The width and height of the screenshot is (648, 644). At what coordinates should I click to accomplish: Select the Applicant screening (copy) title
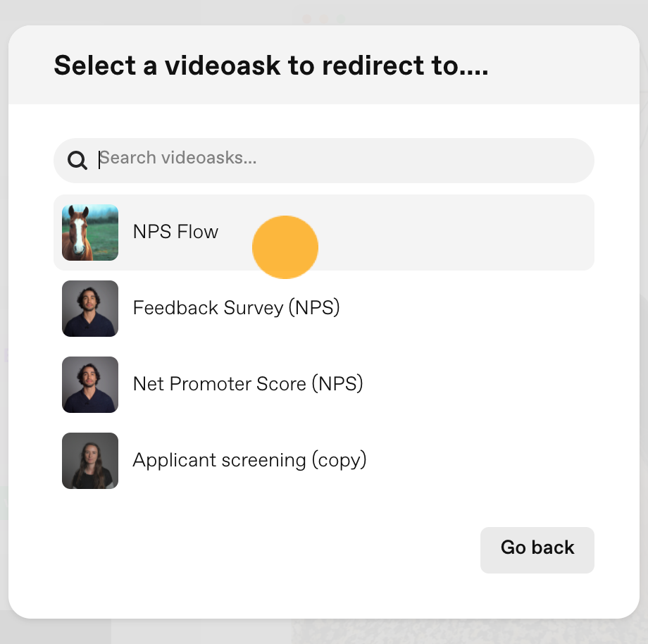(x=249, y=460)
